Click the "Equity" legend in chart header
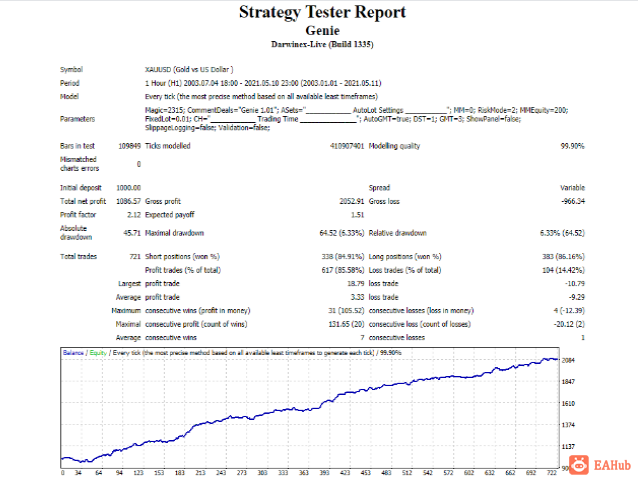The height and width of the screenshot is (480, 640). pyautogui.click(x=98, y=353)
